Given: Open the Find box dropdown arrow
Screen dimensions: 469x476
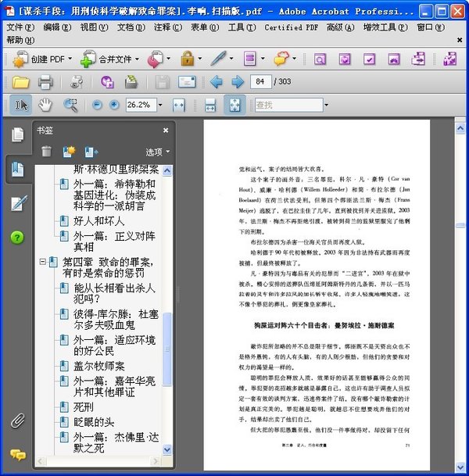Looking at the screenshot, I should click(326, 105).
